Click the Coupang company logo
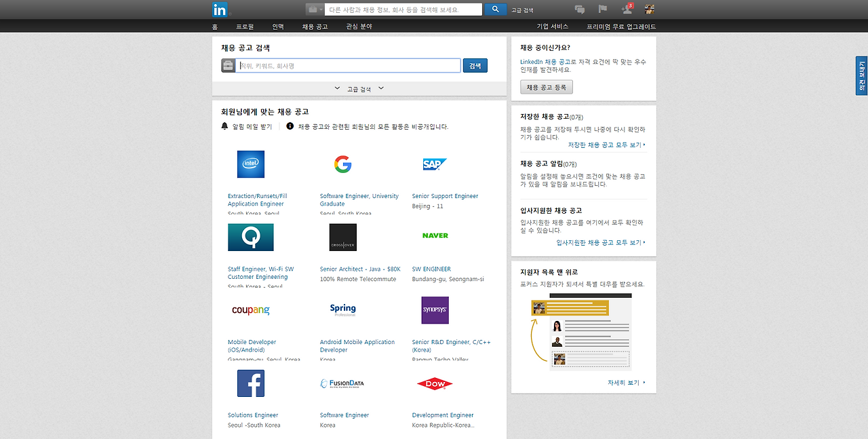The width and height of the screenshot is (868, 439). [250, 309]
